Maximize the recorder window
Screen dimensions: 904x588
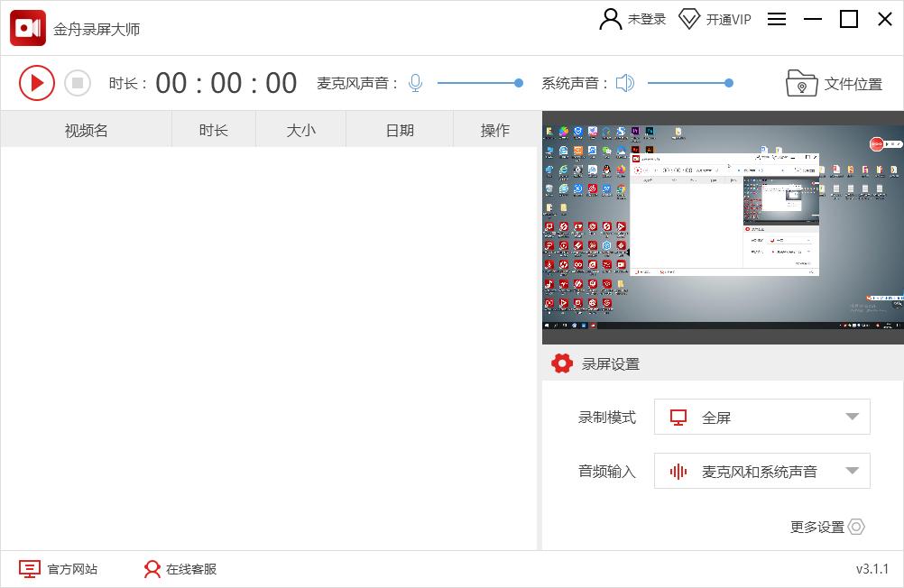coord(849,19)
